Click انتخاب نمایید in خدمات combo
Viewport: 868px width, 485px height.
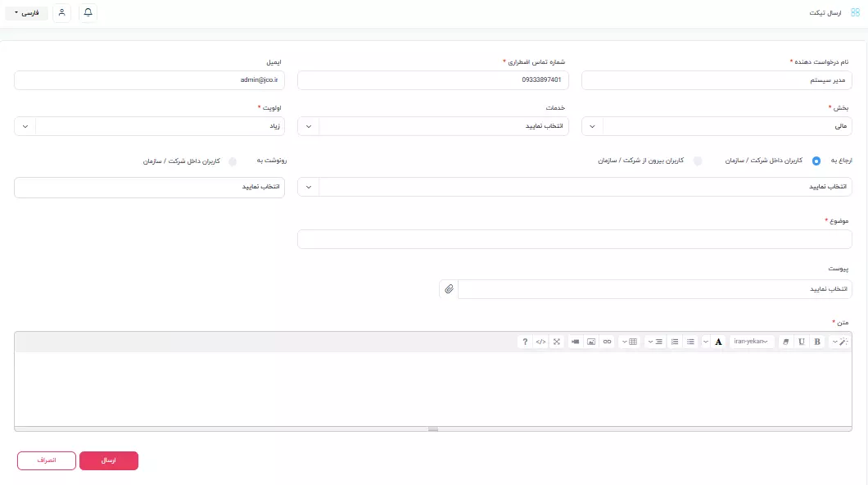click(545, 126)
